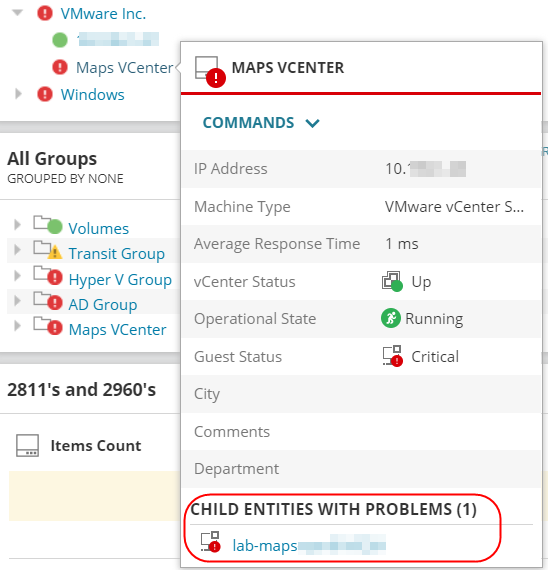Open Maps VCenter group in All Groups
This screenshot has height=570, width=548.
pyautogui.click(x=117, y=330)
